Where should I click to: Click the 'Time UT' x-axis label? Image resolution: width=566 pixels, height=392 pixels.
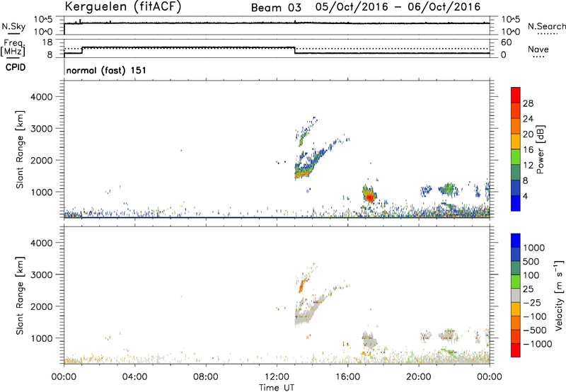click(x=277, y=388)
